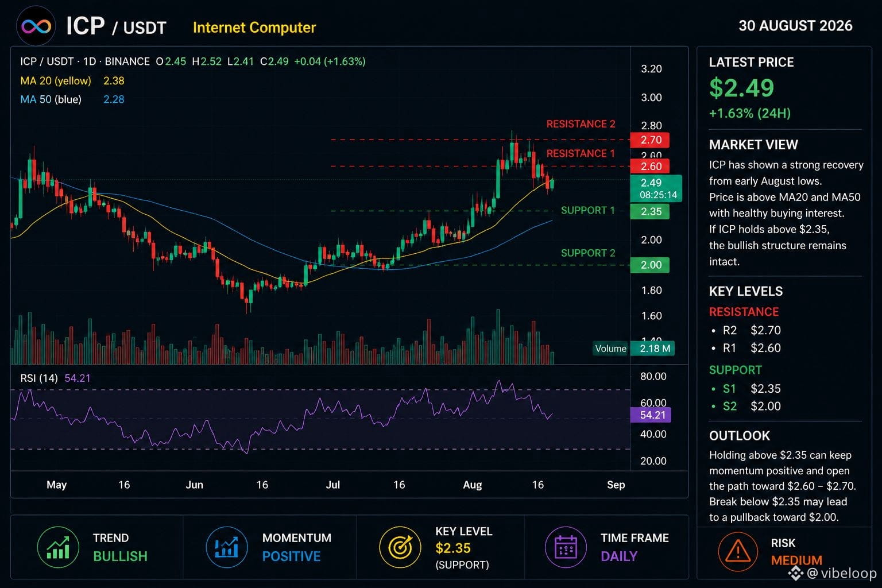Click the May label on time axis
Image resolution: width=882 pixels, height=588 pixels.
(56, 485)
